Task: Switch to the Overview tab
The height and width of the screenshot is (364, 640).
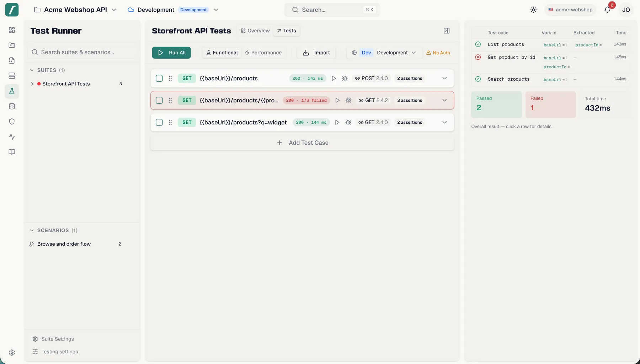Action: tap(255, 31)
